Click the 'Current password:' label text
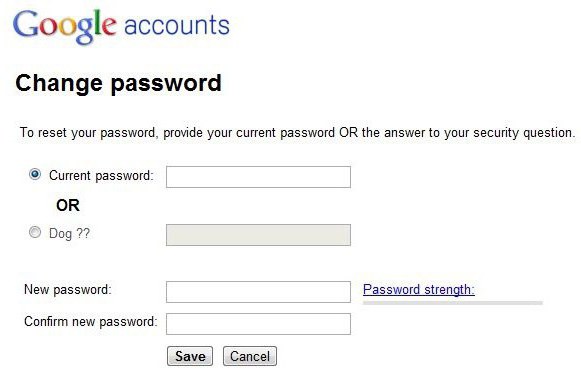581x379 pixels. pyautogui.click(x=101, y=176)
